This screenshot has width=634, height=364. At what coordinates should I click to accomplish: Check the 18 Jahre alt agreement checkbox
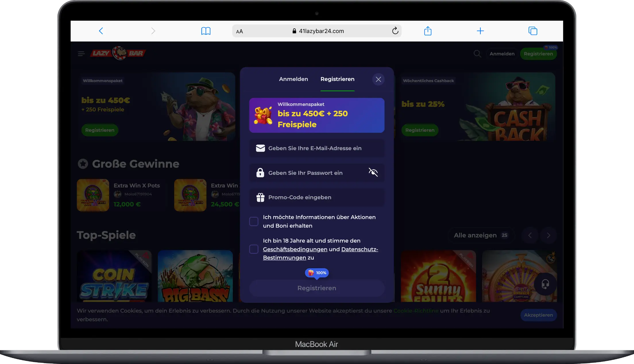(x=254, y=249)
